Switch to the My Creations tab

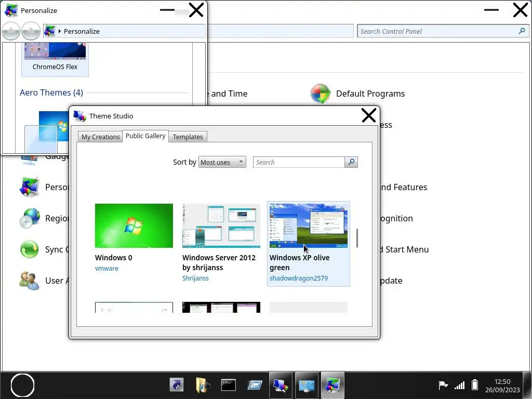click(x=100, y=137)
